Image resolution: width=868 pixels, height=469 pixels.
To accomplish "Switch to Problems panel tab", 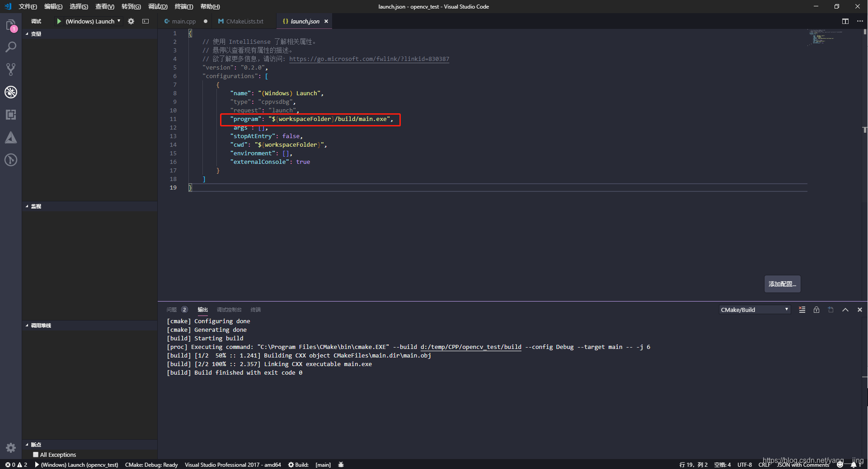I will pyautogui.click(x=177, y=310).
